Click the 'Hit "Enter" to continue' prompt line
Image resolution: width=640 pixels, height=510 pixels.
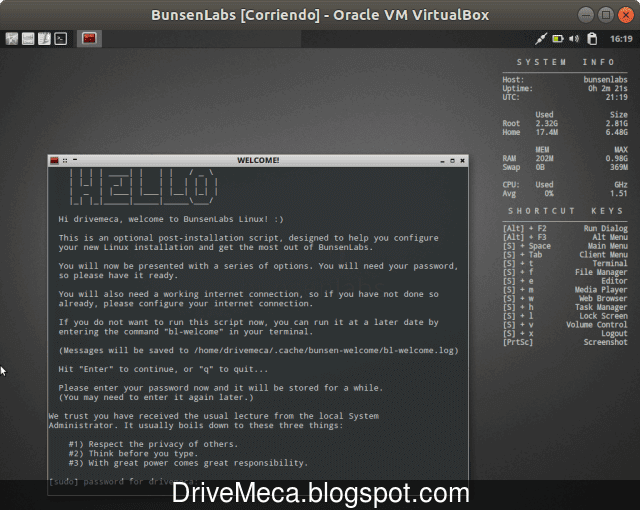[x=163, y=369]
